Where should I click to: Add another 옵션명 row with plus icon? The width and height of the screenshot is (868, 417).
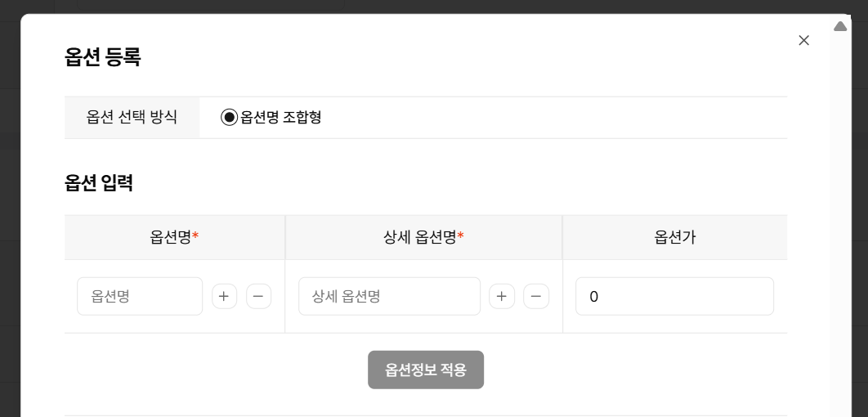[x=224, y=296]
